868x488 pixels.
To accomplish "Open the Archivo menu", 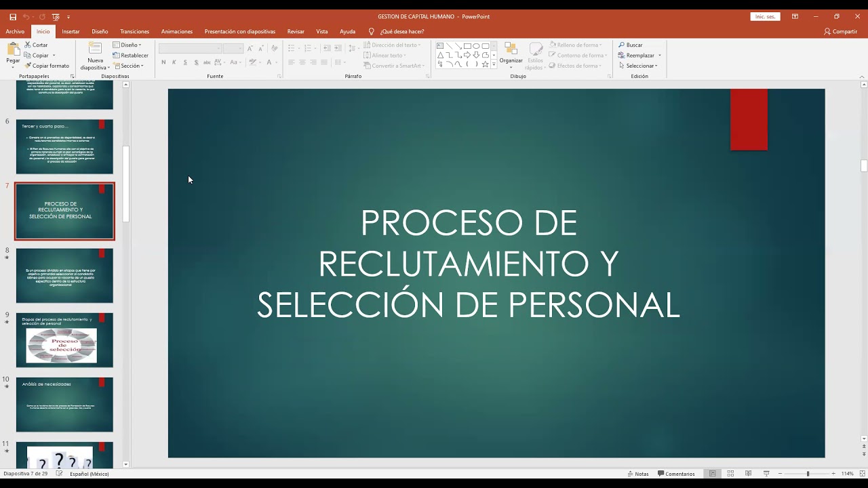I will click(15, 31).
